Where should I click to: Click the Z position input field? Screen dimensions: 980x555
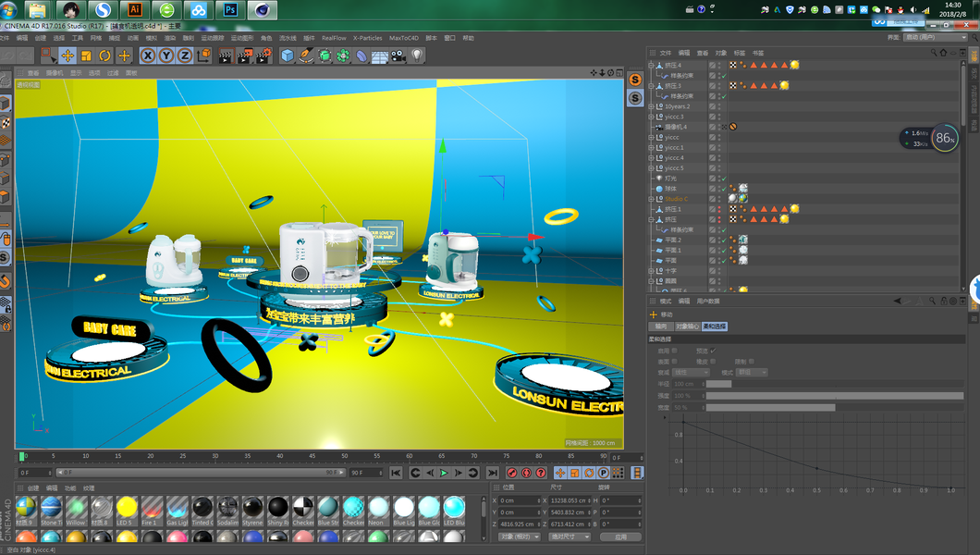[520, 524]
